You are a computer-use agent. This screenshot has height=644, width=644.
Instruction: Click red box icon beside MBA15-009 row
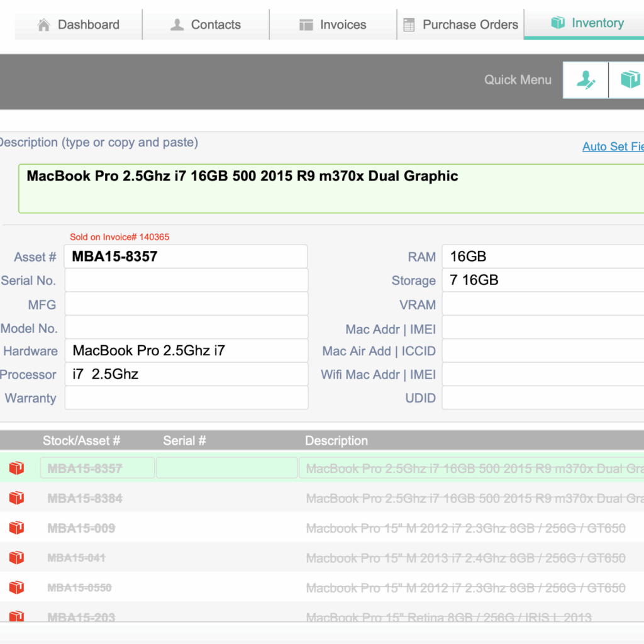(x=16, y=528)
